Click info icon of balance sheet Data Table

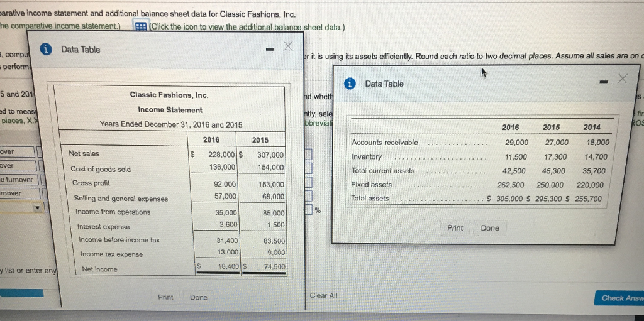click(350, 84)
